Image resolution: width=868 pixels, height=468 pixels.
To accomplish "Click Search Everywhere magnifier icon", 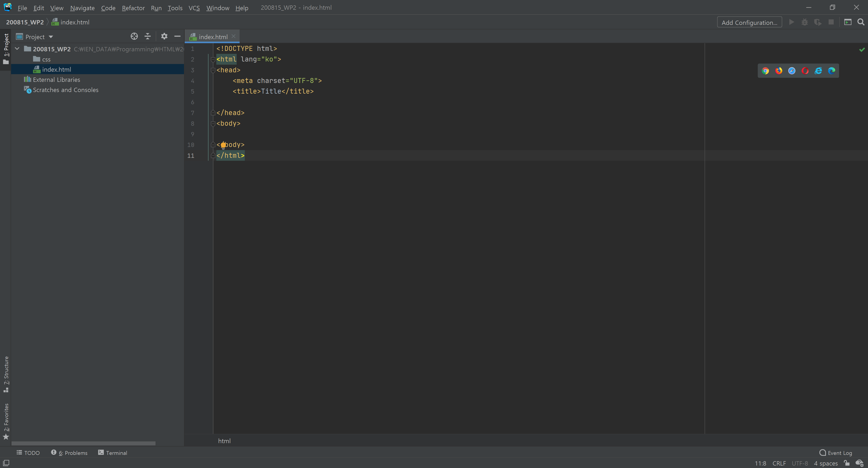I will point(861,22).
